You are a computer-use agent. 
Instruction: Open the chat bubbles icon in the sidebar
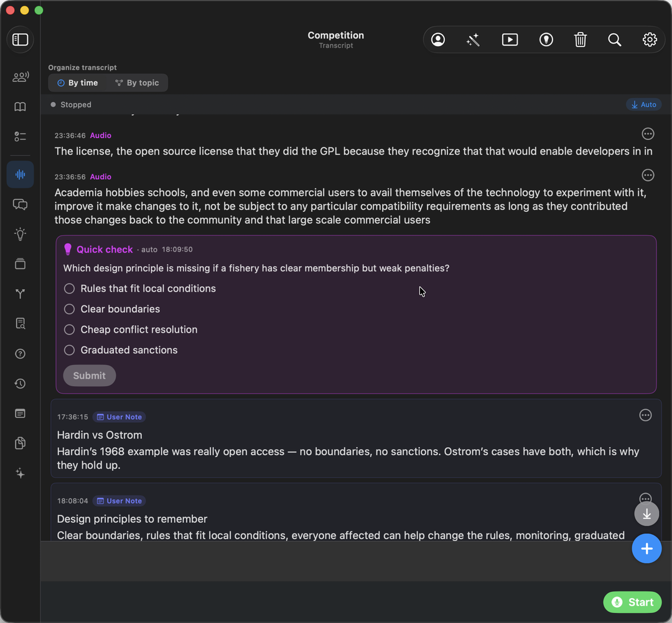point(20,204)
